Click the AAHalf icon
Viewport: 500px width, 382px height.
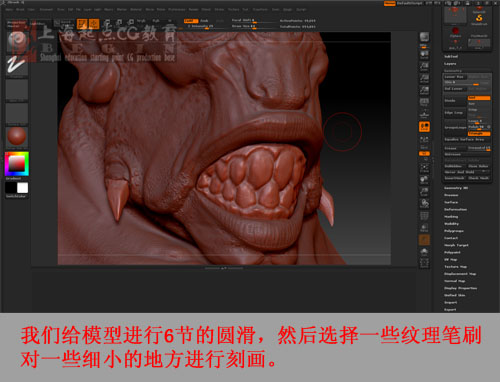click(x=424, y=91)
